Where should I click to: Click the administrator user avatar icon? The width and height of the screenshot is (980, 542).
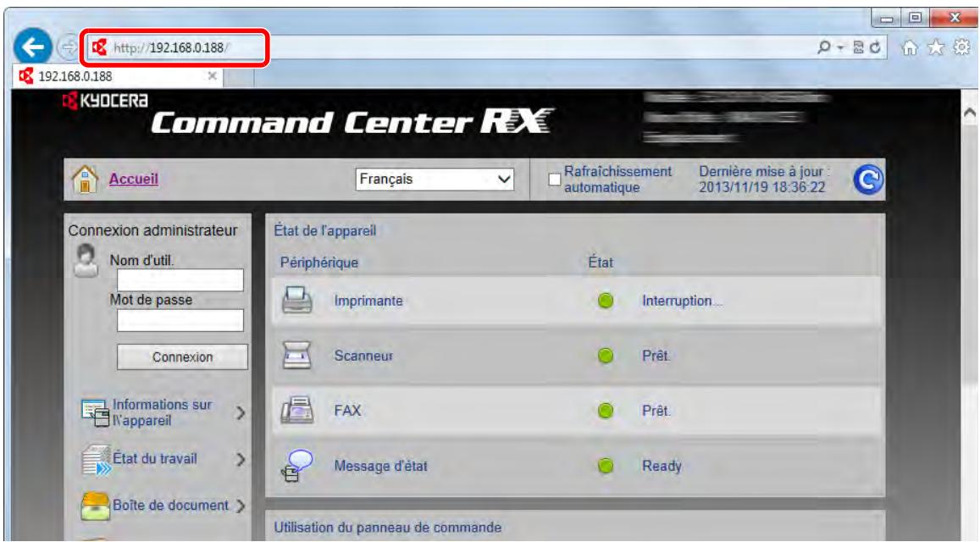(86, 261)
